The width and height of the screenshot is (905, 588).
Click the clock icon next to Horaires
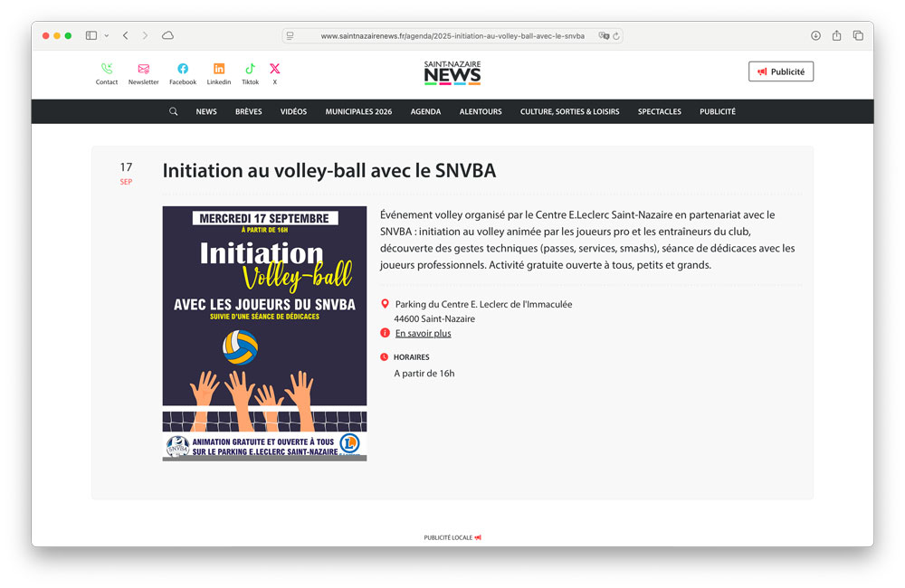pos(385,356)
